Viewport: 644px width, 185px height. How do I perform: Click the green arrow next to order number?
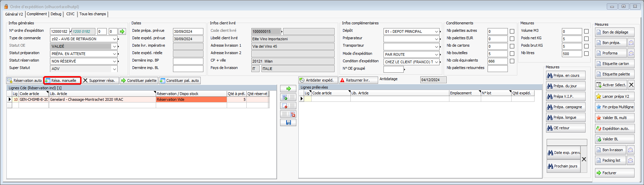pos(122,31)
